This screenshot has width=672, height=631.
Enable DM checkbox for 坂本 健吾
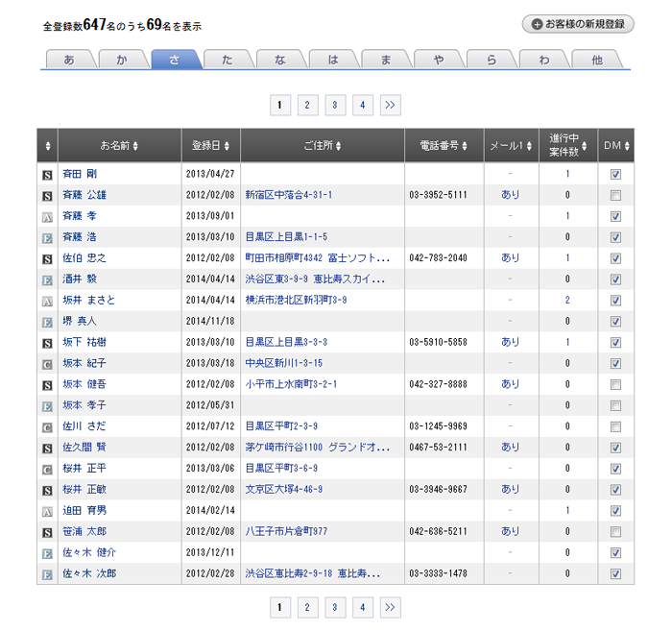click(x=615, y=384)
